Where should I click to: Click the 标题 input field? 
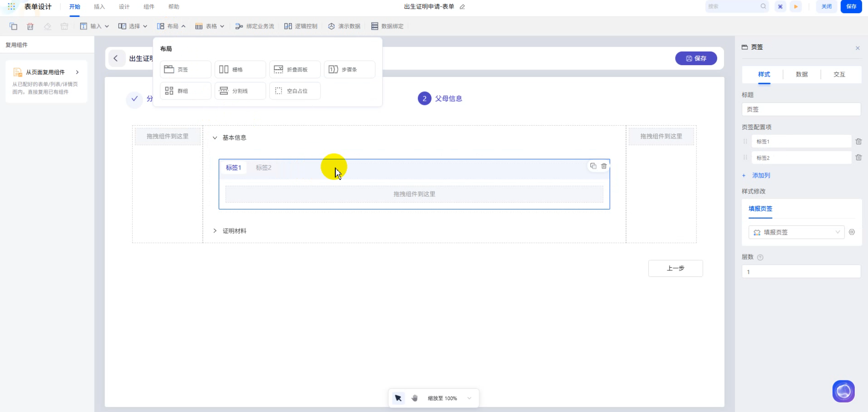coord(801,109)
